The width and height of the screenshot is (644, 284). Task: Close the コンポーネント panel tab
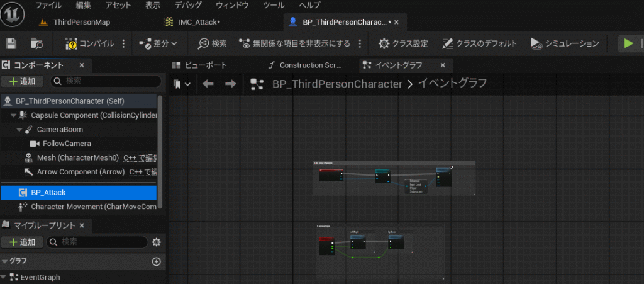pos(82,65)
